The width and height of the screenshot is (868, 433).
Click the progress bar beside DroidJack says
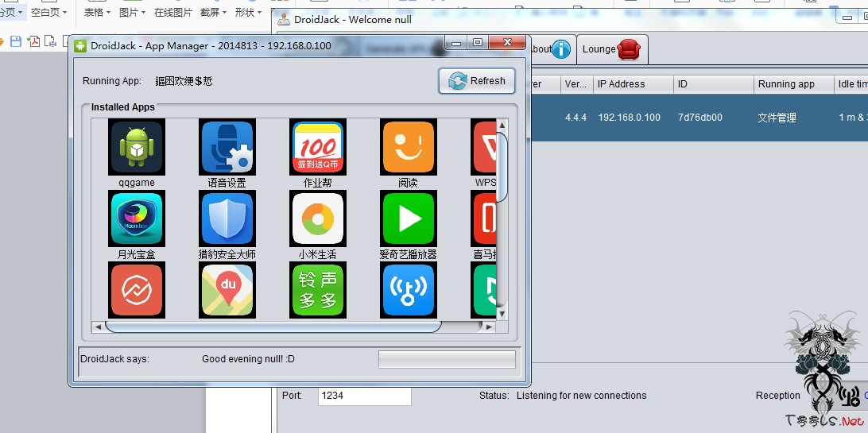(x=447, y=359)
